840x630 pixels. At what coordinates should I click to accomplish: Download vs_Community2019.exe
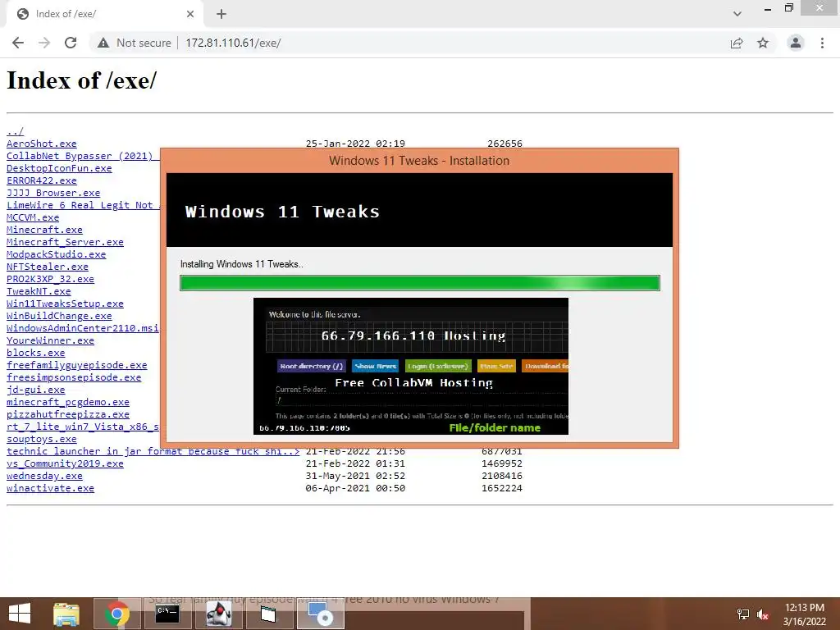[x=65, y=464]
